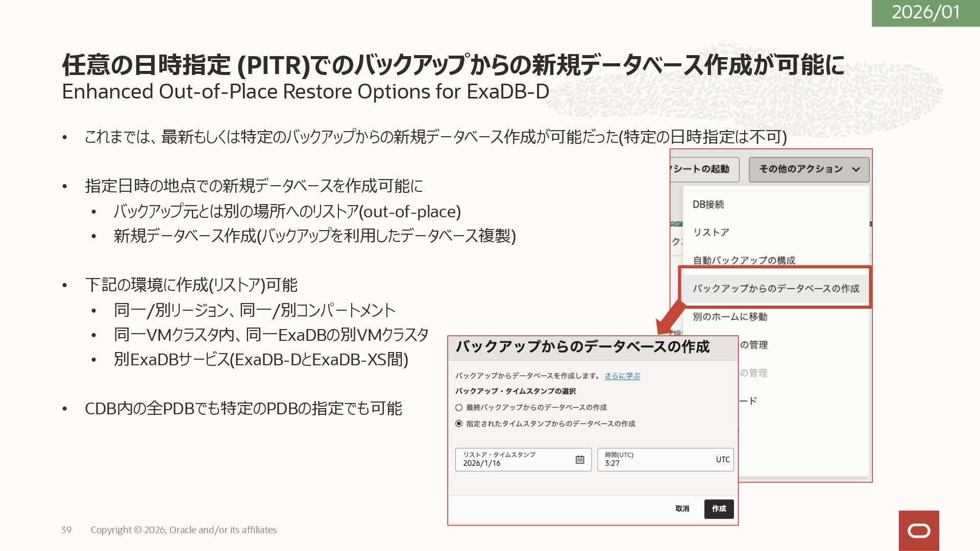The height and width of the screenshot is (551, 980).
Task: Click the calendar icon in restore timestamp field
Action: click(x=580, y=460)
